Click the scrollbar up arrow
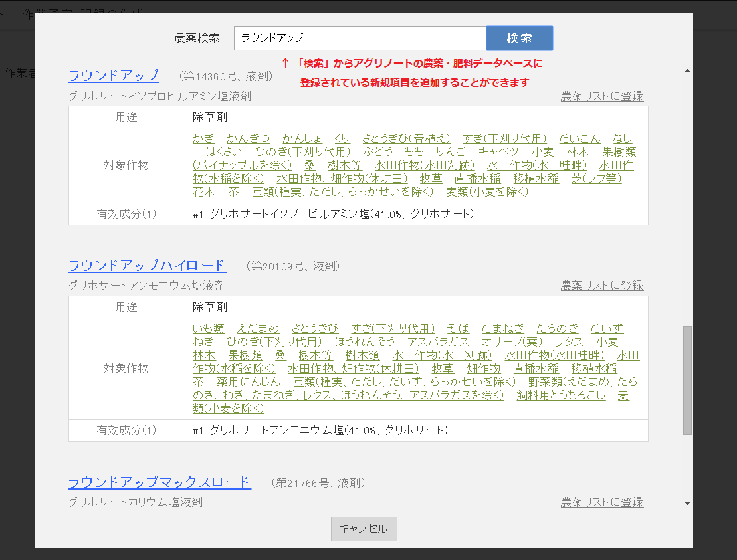 (x=687, y=71)
